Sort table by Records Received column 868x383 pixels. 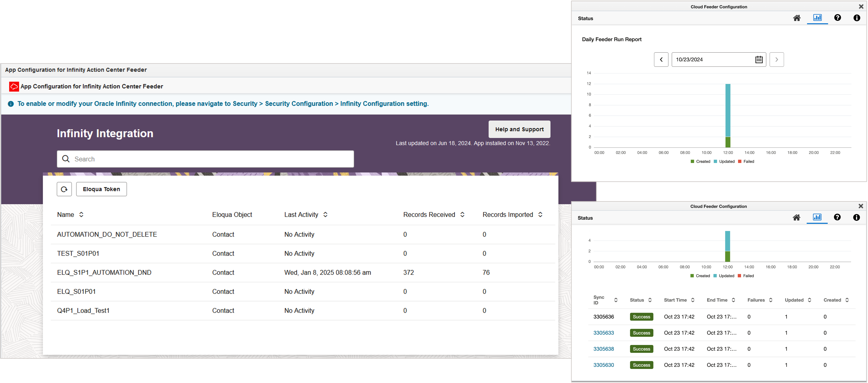[462, 215]
